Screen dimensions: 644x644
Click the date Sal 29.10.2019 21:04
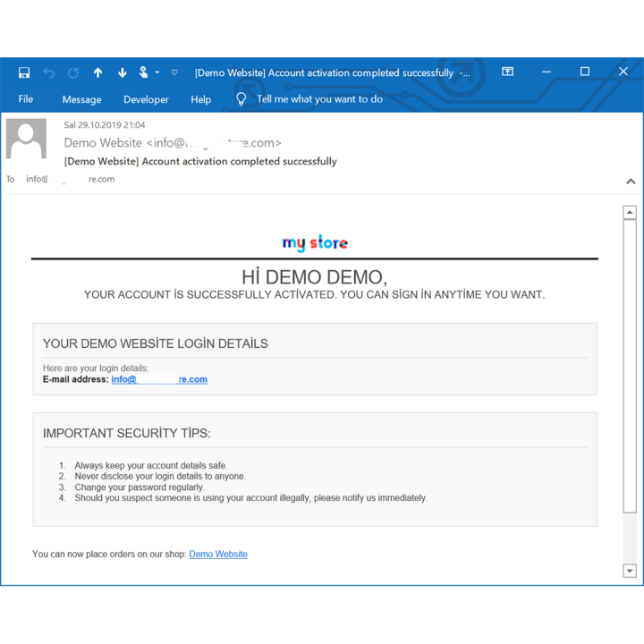(x=105, y=125)
